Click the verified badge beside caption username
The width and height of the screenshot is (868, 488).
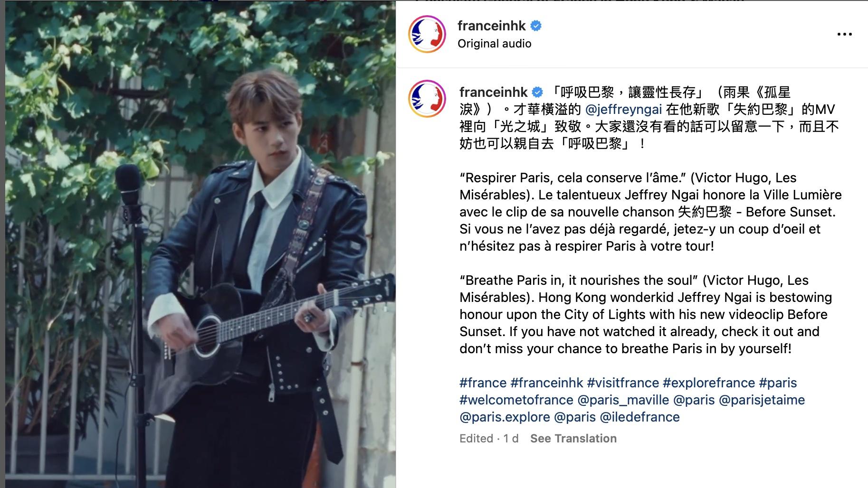[x=537, y=92]
